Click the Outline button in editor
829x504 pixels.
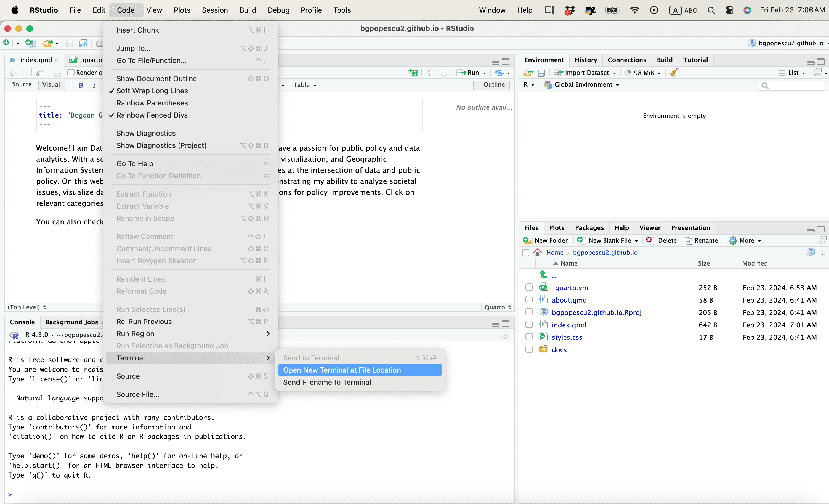pos(491,85)
